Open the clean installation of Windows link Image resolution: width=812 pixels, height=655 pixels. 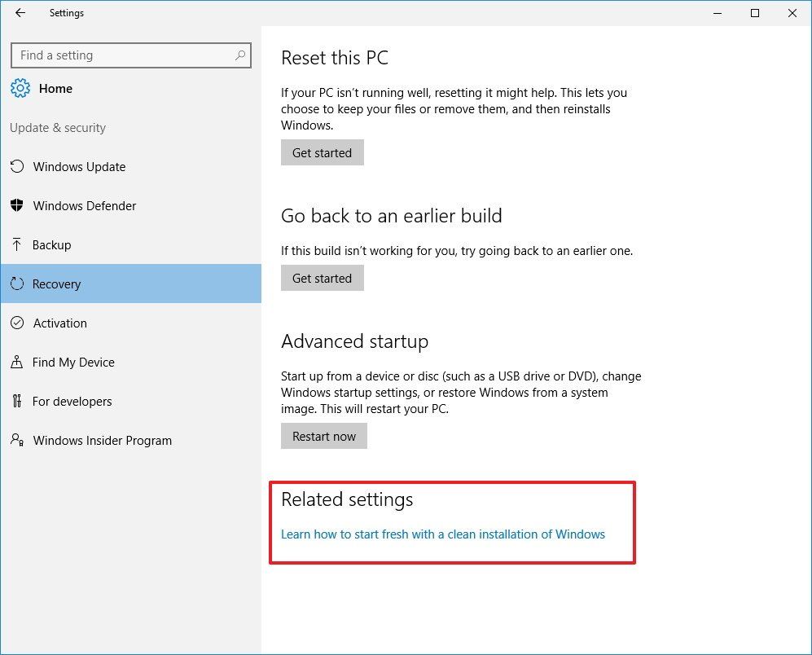click(442, 534)
